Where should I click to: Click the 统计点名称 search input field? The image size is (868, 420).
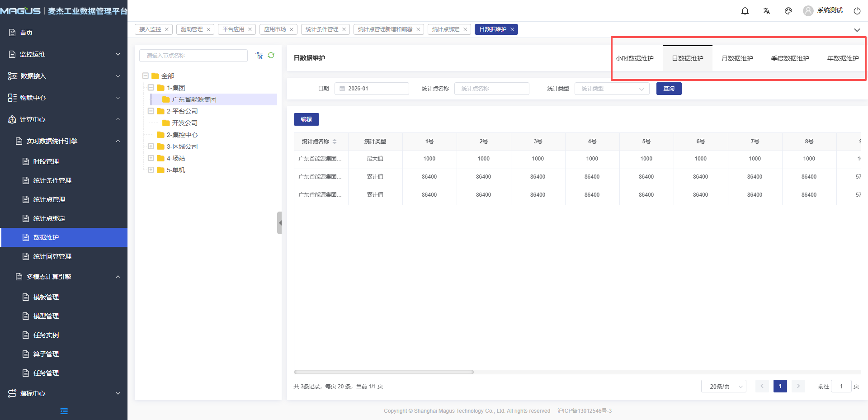click(x=491, y=89)
